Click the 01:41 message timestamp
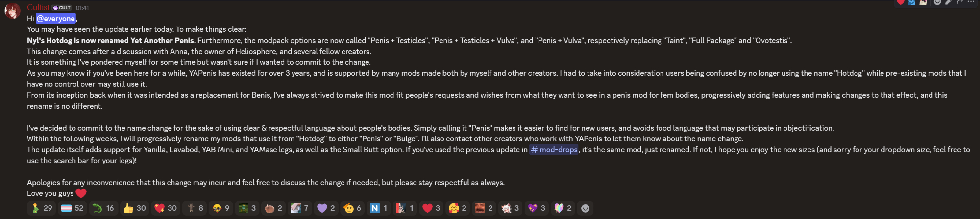 pos(82,8)
